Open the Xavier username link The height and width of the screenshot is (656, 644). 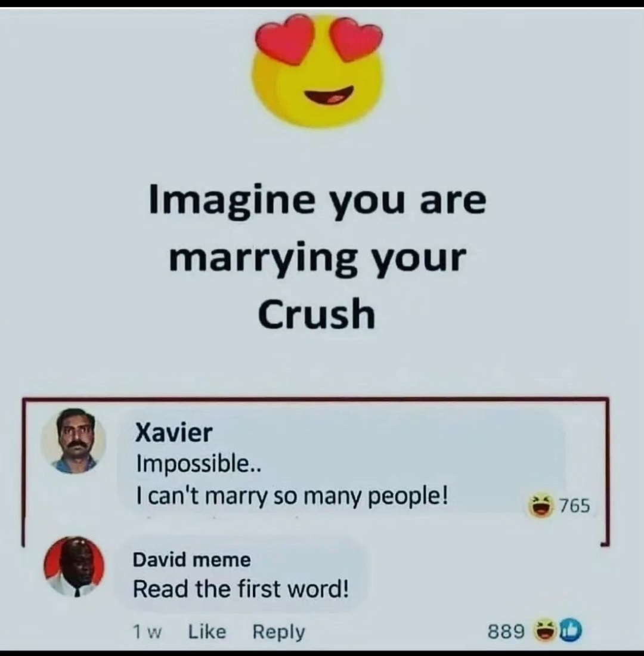click(x=175, y=432)
